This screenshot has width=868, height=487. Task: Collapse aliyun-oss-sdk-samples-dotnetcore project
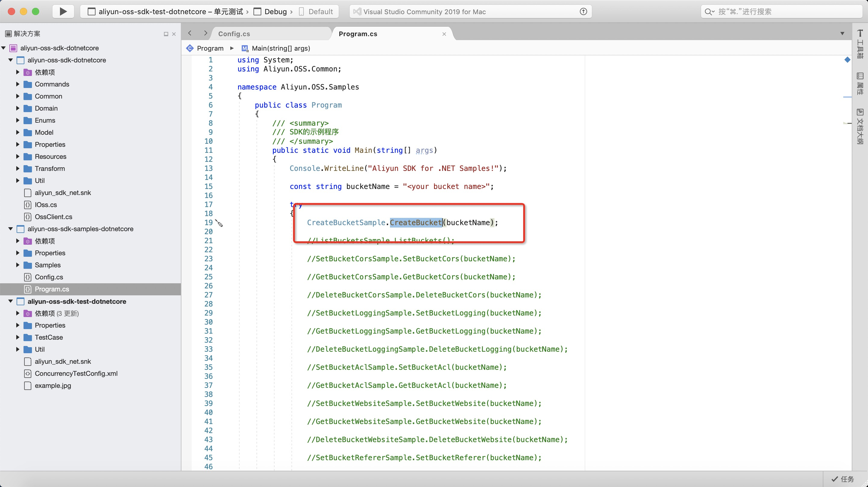click(x=11, y=229)
